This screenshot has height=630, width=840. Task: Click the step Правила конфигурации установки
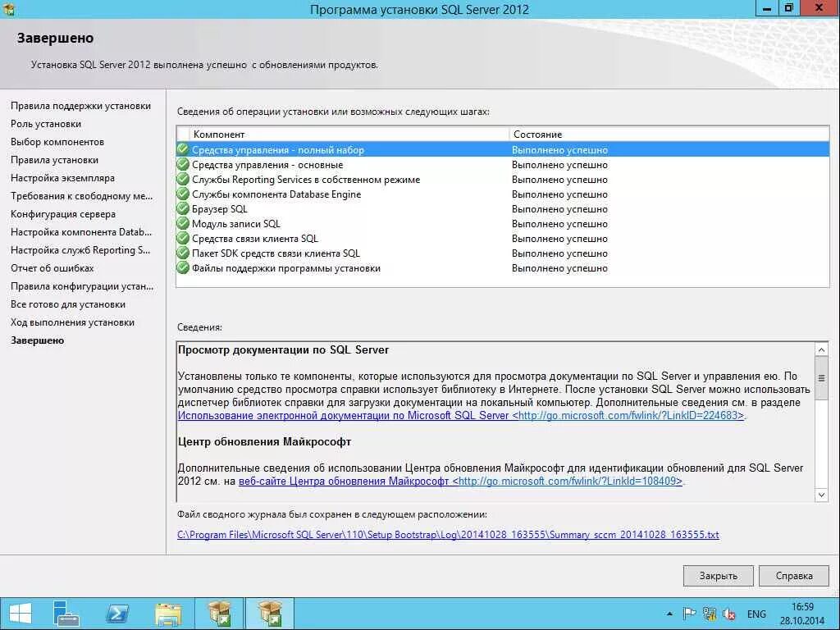point(82,286)
